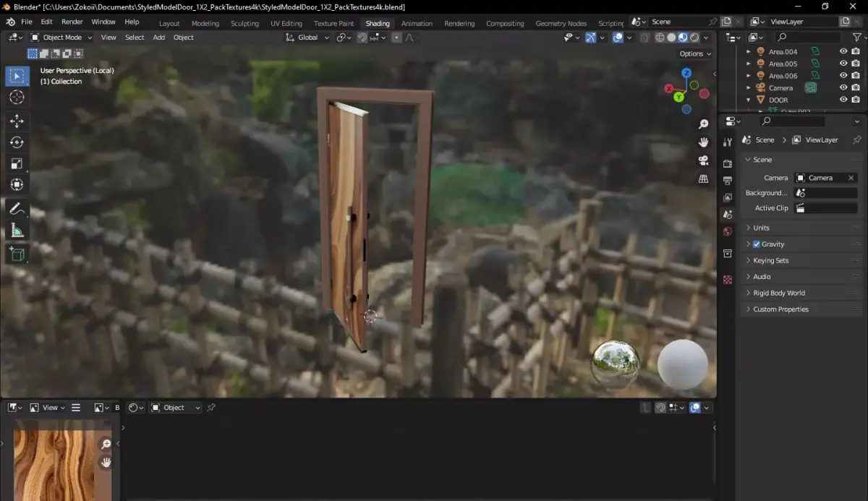Screen dimensions: 868x501
Task: Collapse the DOOR collection in outliner
Action: (749, 100)
